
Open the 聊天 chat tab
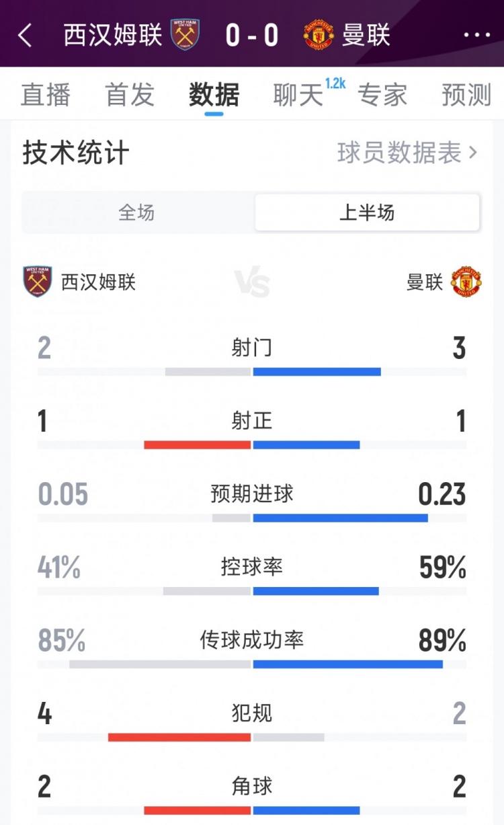[299, 95]
